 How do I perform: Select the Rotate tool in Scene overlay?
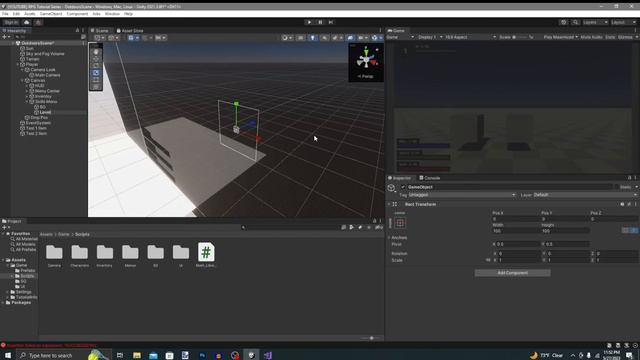96,66
